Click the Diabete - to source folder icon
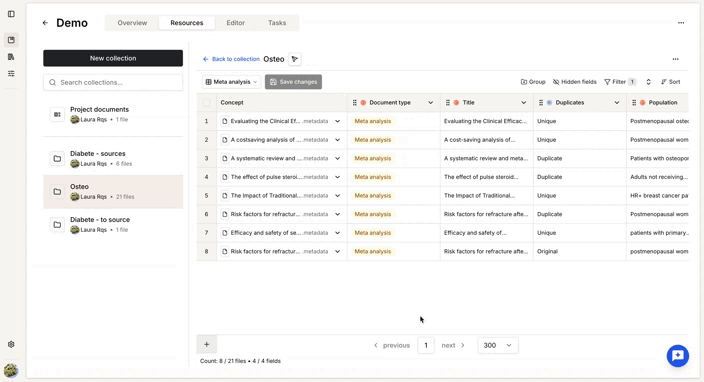Viewport: 704px width, 382px height. 57,224
